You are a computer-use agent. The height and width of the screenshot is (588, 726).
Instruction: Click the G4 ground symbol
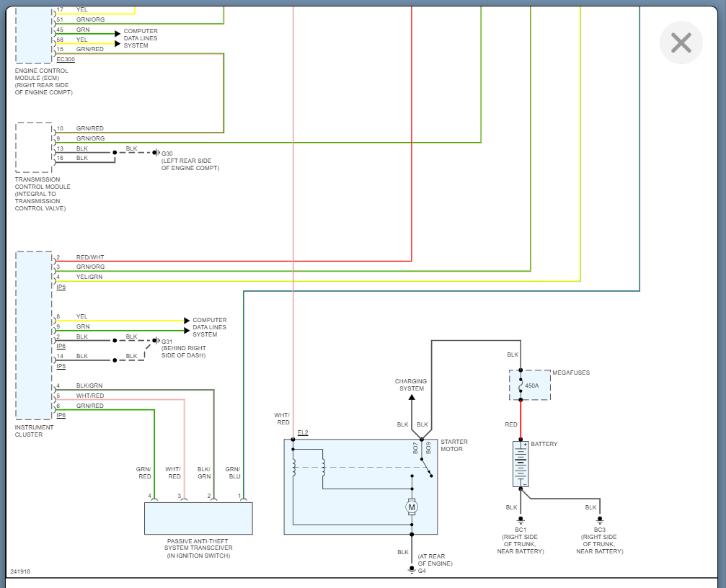coord(411,571)
